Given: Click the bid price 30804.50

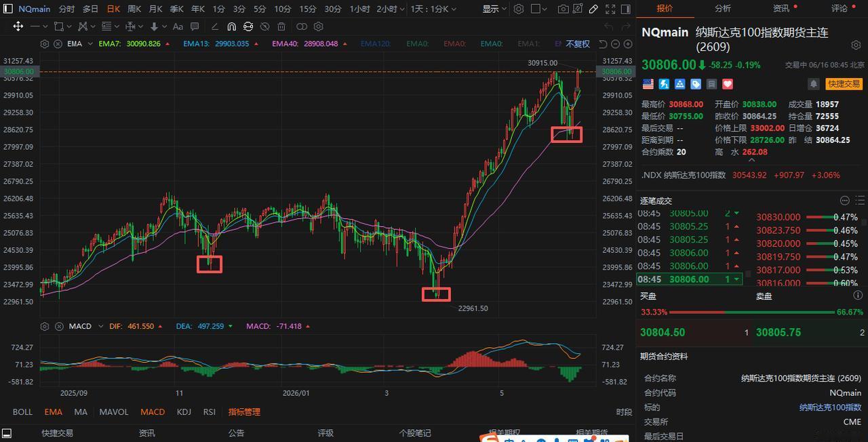Looking at the screenshot, I should (x=663, y=332).
